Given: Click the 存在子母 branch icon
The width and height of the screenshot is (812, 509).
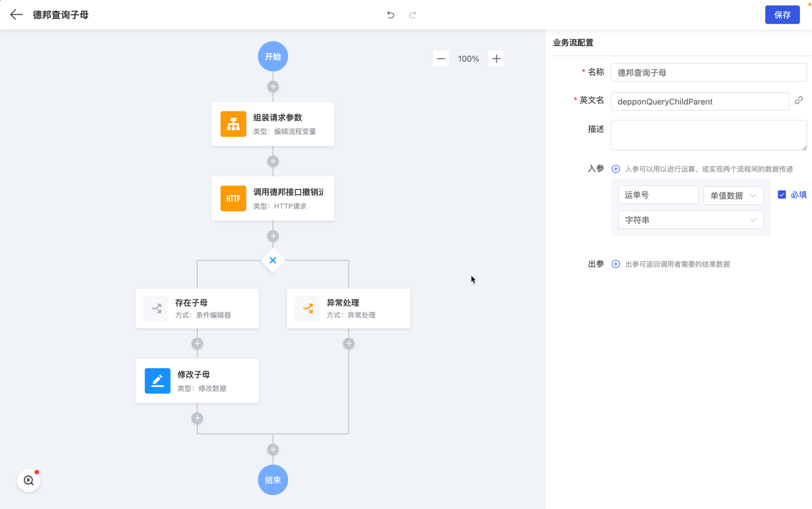Looking at the screenshot, I should pyautogui.click(x=156, y=309).
